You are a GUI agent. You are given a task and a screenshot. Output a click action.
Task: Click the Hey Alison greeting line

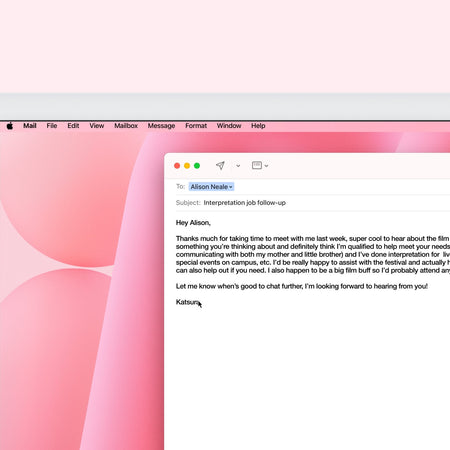193,223
